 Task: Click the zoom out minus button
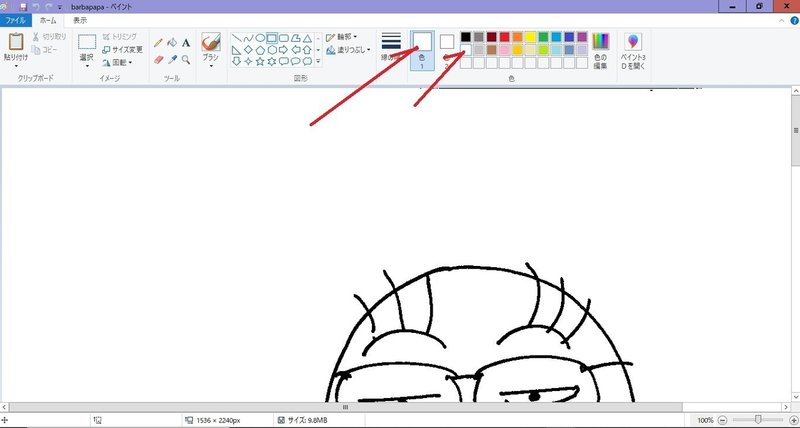[723, 420]
